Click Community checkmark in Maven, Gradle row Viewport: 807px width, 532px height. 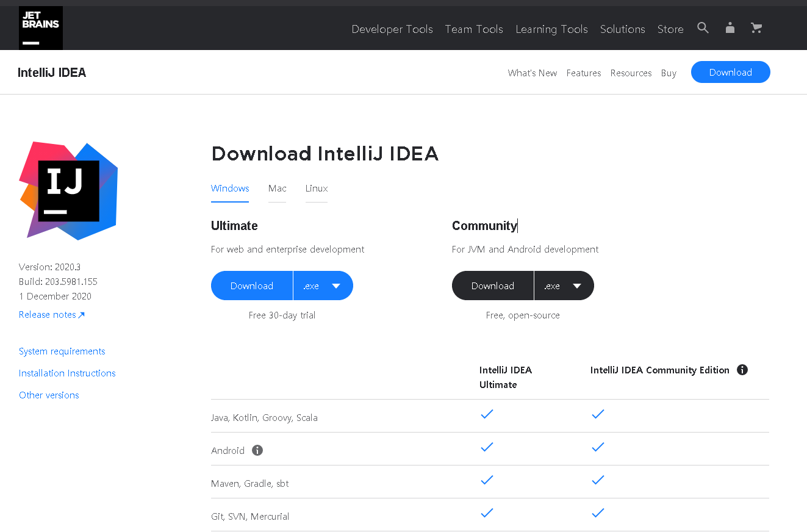598,480
